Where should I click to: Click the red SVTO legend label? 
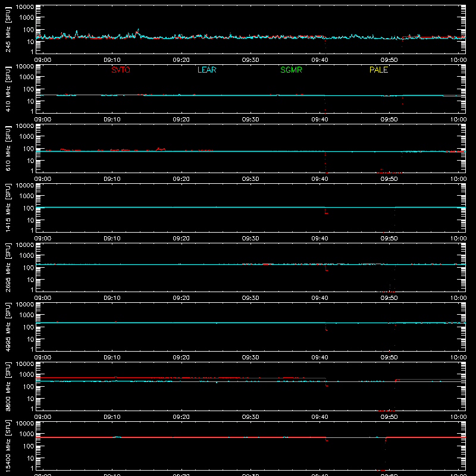121,70
